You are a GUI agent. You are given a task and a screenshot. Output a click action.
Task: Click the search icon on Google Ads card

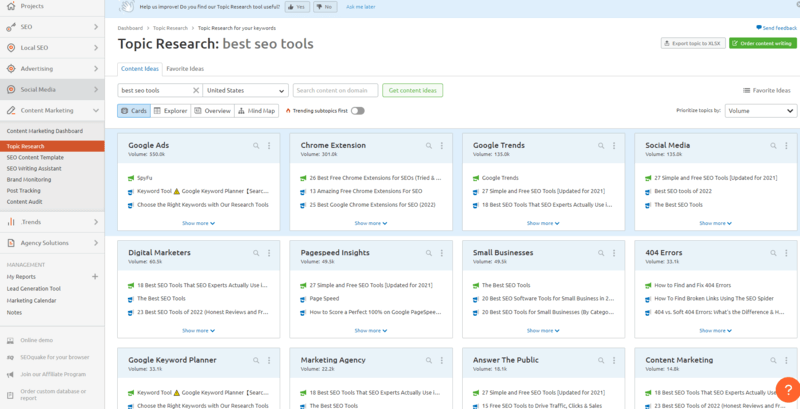(x=257, y=145)
